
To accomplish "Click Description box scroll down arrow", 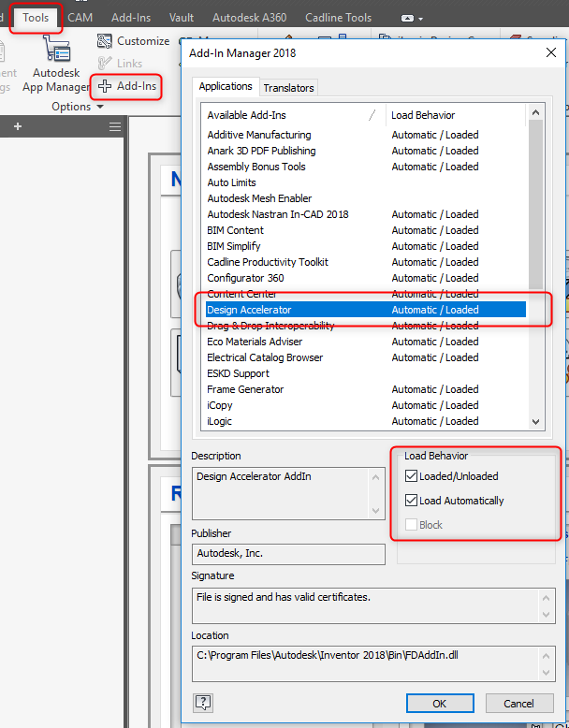I will coord(376,511).
